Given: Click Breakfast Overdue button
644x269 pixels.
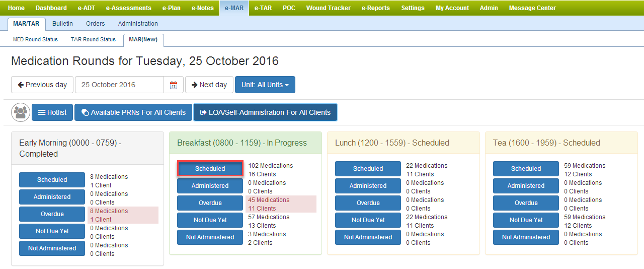Looking at the screenshot, I should [210, 203].
